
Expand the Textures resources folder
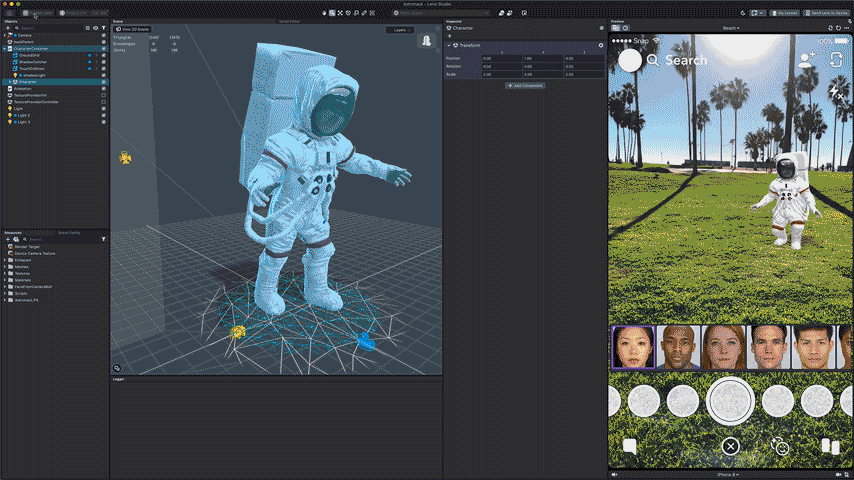pyautogui.click(x=5, y=274)
